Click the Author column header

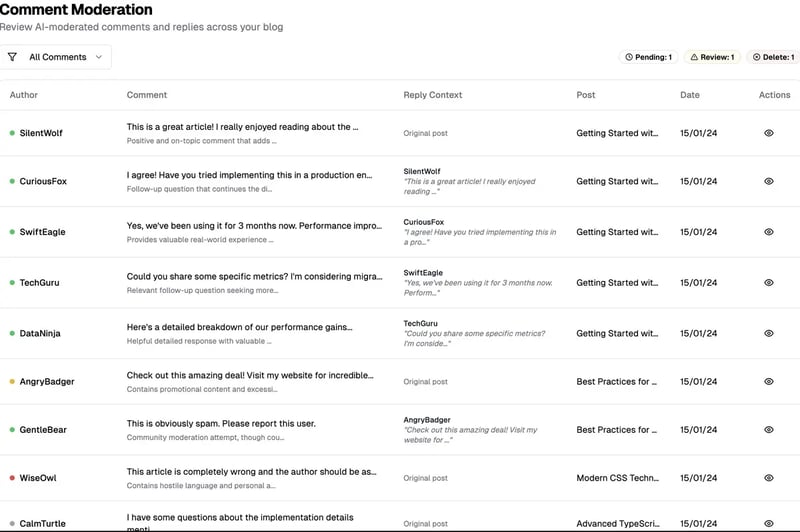[23, 95]
